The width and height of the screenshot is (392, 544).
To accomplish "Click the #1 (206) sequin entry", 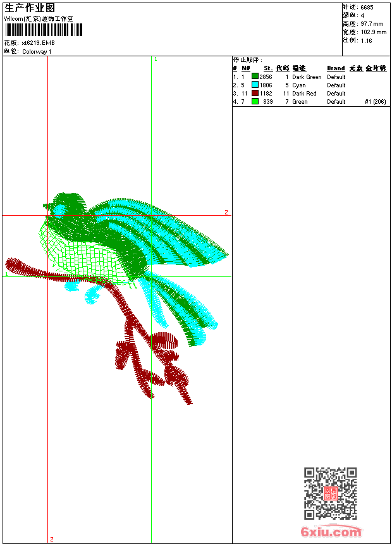I will click(376, 102).
